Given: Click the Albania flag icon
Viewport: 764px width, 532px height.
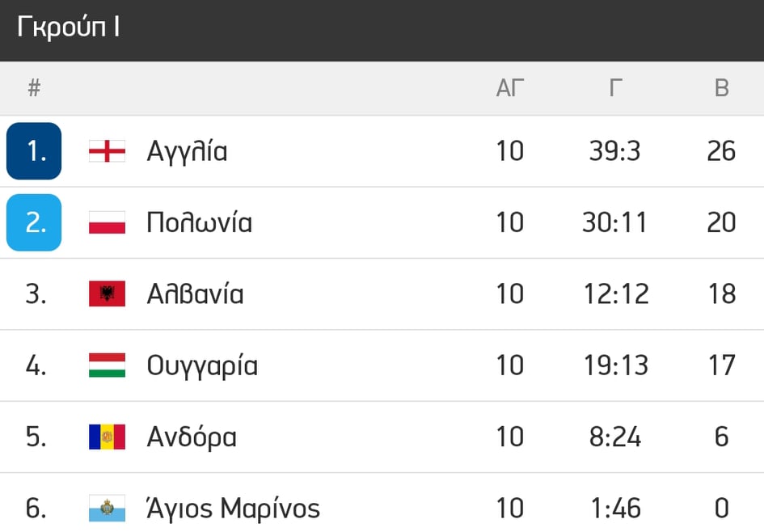Looking at the screenshot, I should point(108,293).
